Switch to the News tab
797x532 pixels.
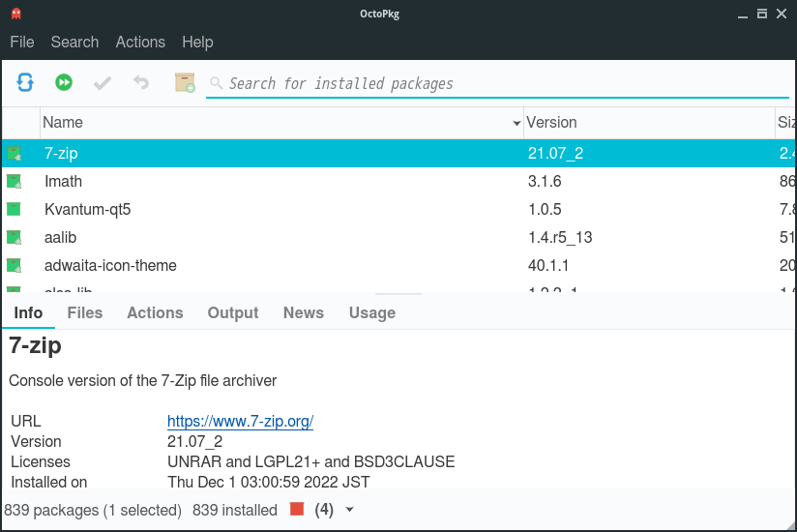(x=304, y=312)
